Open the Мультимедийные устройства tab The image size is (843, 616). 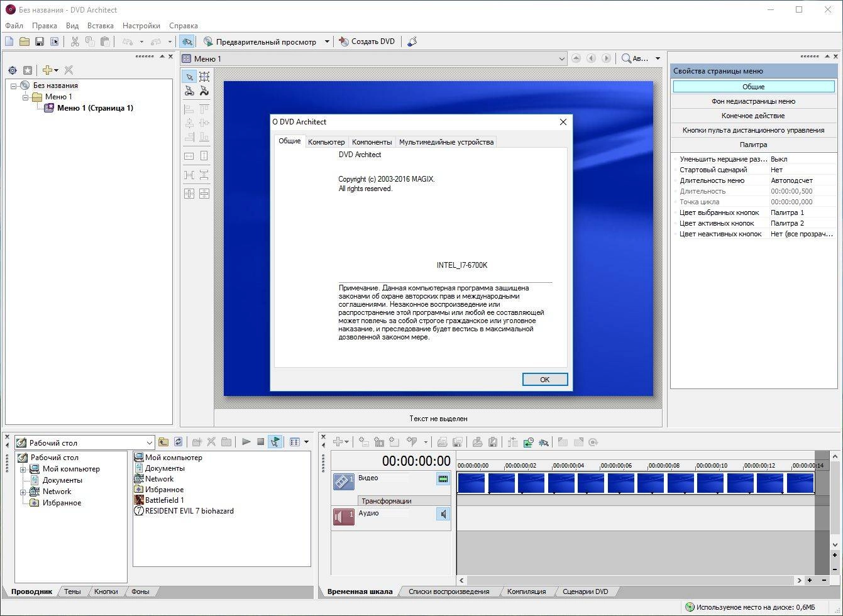tap(446, 142)
